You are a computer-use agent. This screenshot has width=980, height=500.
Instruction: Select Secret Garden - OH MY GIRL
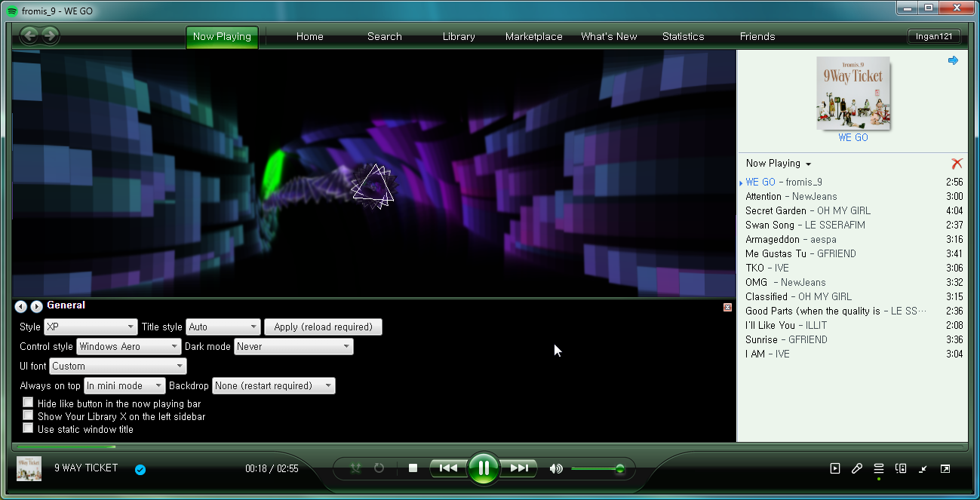pos(853,210)
